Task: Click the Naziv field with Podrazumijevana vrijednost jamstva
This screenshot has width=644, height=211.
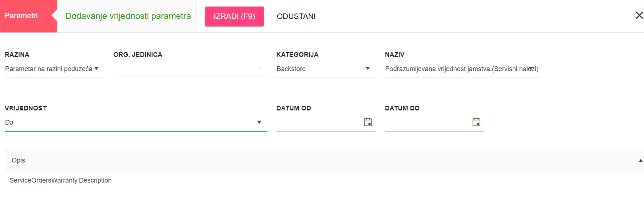Action: [x=462, y=69]
